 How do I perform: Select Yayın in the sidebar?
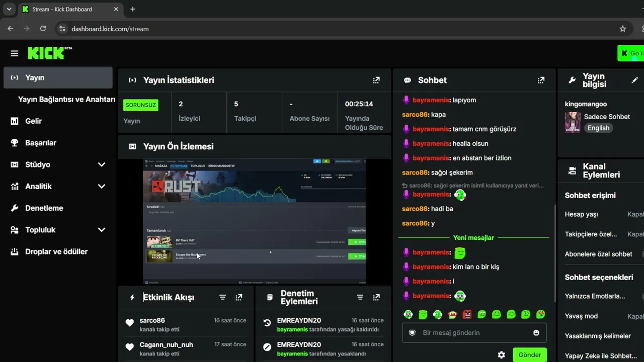pos(58,77)
